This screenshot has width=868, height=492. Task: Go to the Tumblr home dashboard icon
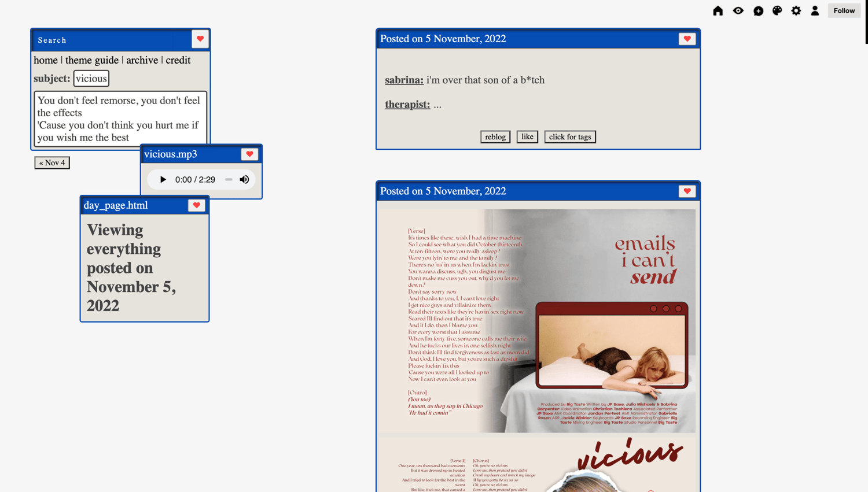(x=718, y=11)
